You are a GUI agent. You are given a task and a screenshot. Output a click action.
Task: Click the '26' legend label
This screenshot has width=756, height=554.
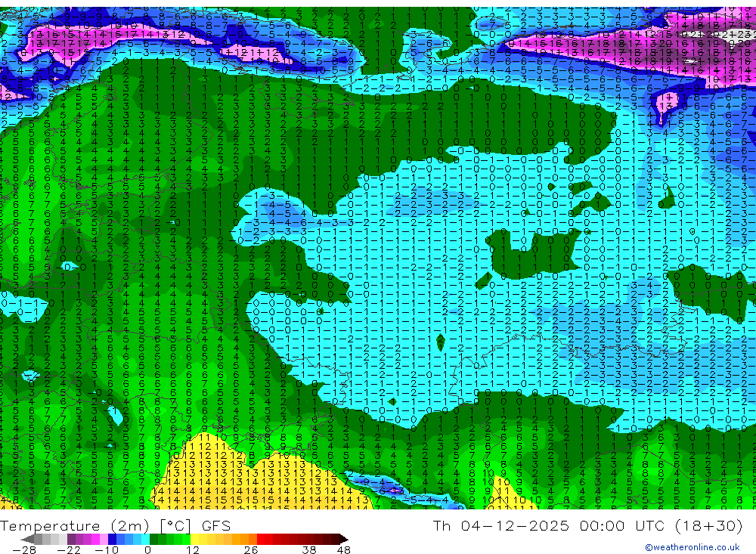pyautogui.click(x=250, y=549)
